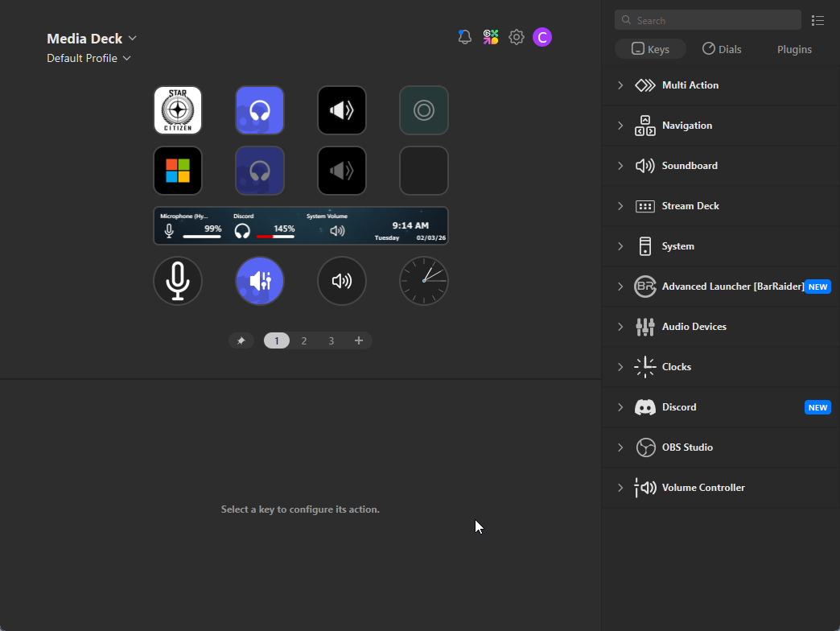Click the Star Citizen key
The height and width of the screenshot is (631, 840).
tap(178, 110)
